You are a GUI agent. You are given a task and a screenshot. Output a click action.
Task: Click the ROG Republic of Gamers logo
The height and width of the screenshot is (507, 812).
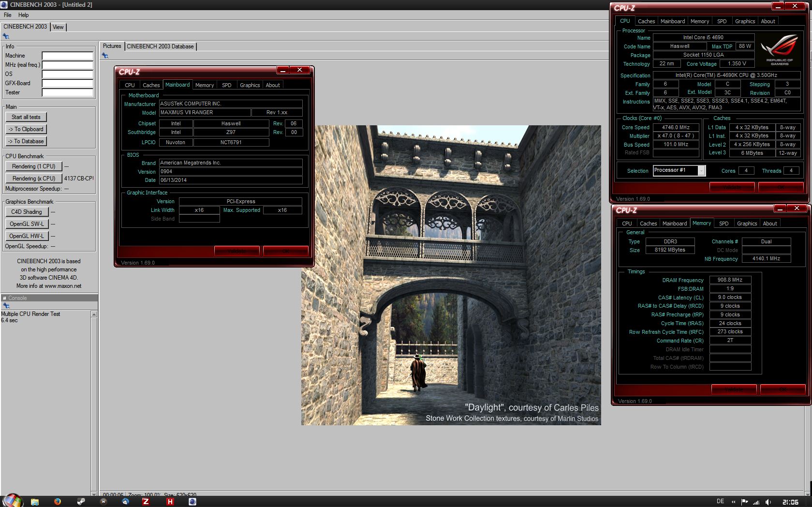[779, 50]
